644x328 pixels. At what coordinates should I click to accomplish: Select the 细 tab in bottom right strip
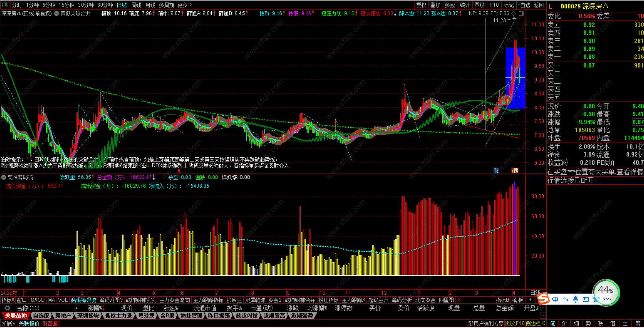click(577, 323)
